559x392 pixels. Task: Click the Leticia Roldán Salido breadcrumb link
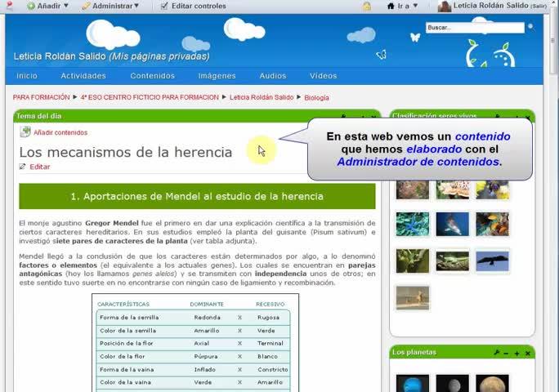pyautogui.click(x=262, y=97)
